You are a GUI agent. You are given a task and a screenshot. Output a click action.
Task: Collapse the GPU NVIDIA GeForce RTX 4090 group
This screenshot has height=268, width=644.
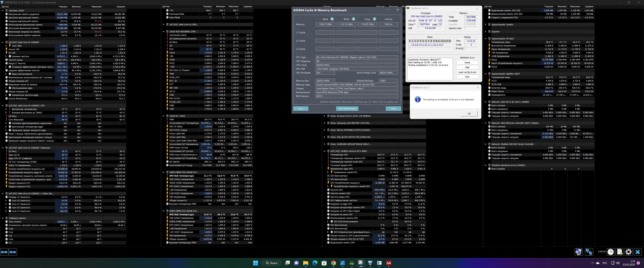click(x=324, y=151)
